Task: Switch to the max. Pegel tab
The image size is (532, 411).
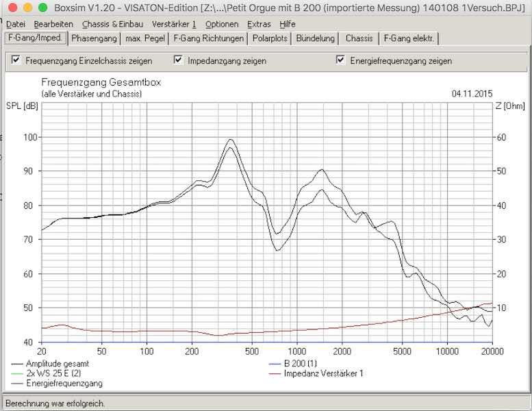Action: 145,38
